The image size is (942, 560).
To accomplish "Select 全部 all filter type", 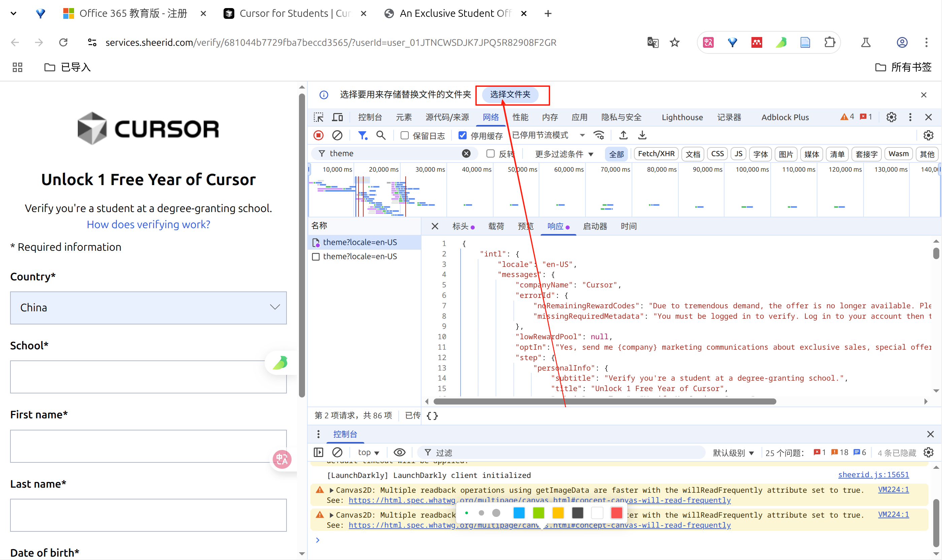I will pyautogui.click(x=616, y=154).
